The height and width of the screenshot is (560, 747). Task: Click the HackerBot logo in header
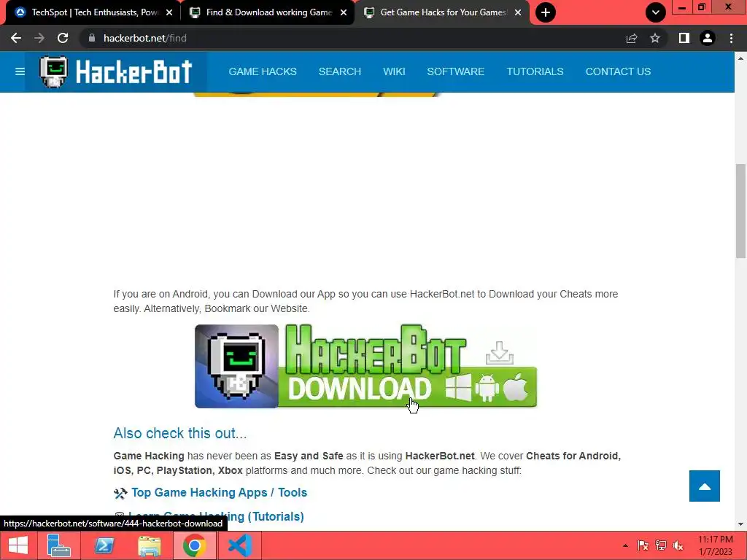coord(116,71)
